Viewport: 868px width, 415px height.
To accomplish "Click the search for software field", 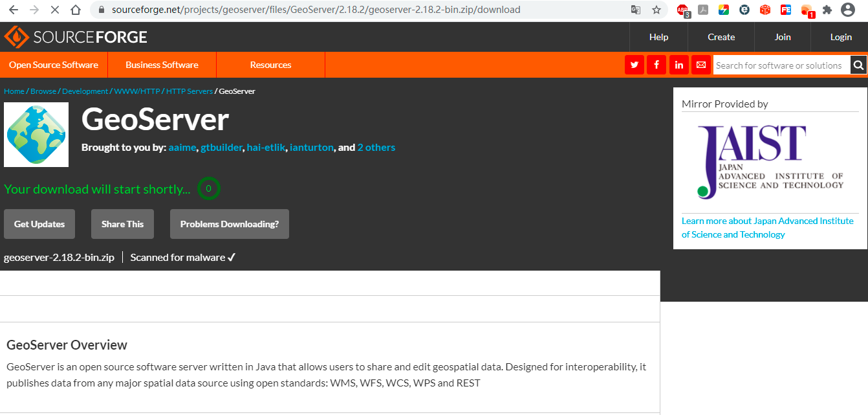I will pyautogui.click(x=779, y=65).
